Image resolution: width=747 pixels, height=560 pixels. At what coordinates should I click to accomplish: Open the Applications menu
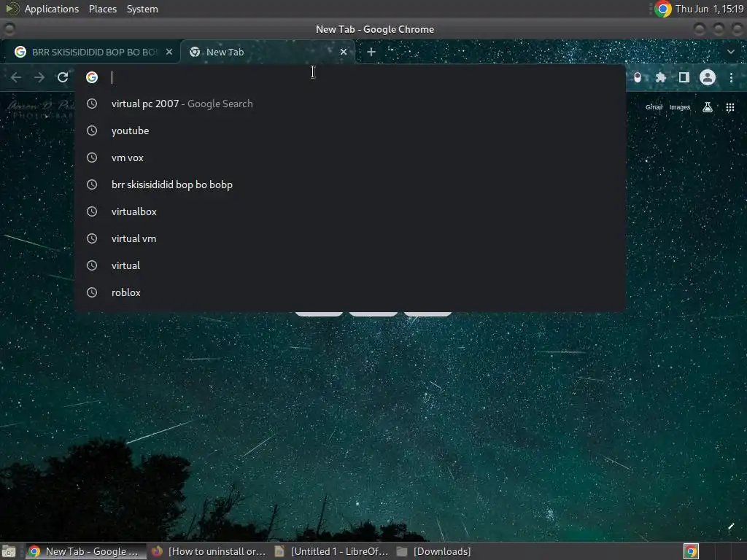(x=52, y=9)
